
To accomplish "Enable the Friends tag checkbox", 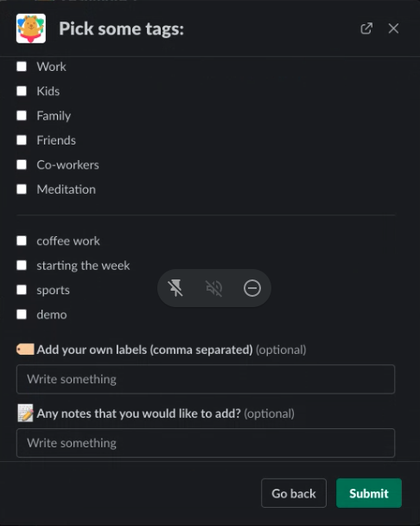I will 22,140.
